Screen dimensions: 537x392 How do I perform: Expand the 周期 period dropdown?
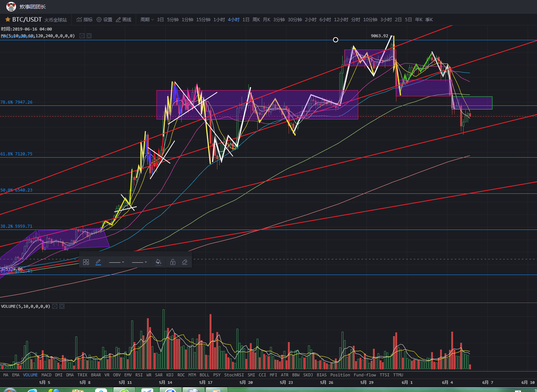pos(147,19)
